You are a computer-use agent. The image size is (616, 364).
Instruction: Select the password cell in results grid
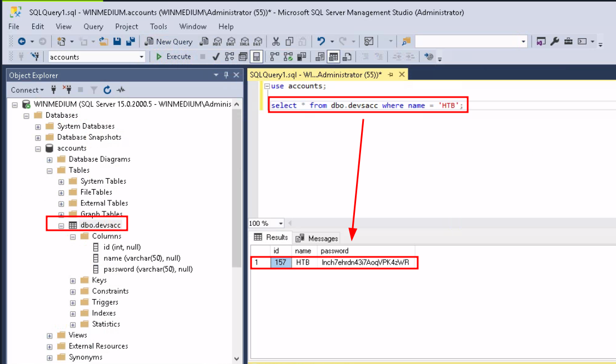point(365,262)
